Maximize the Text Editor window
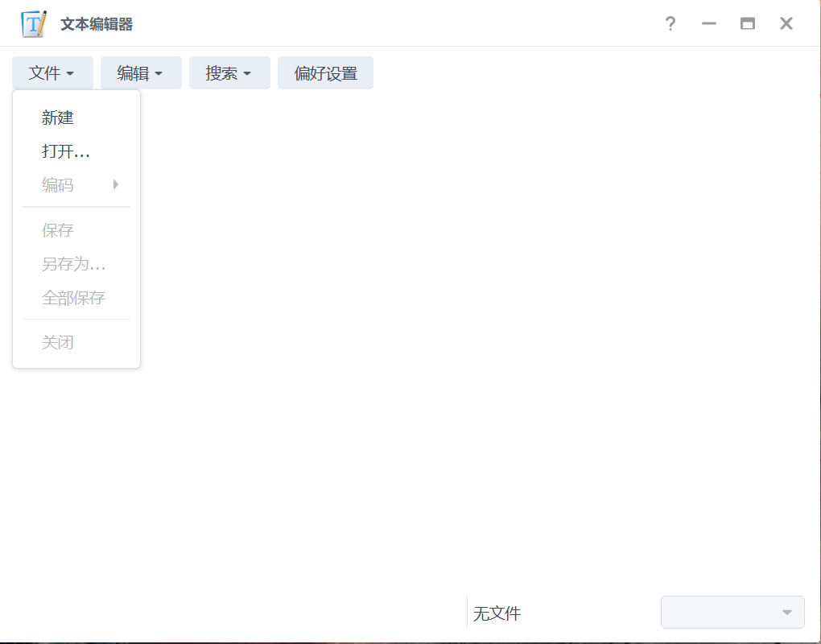The width and height of the screenshot is (821, 644). (x=747, y=23)
